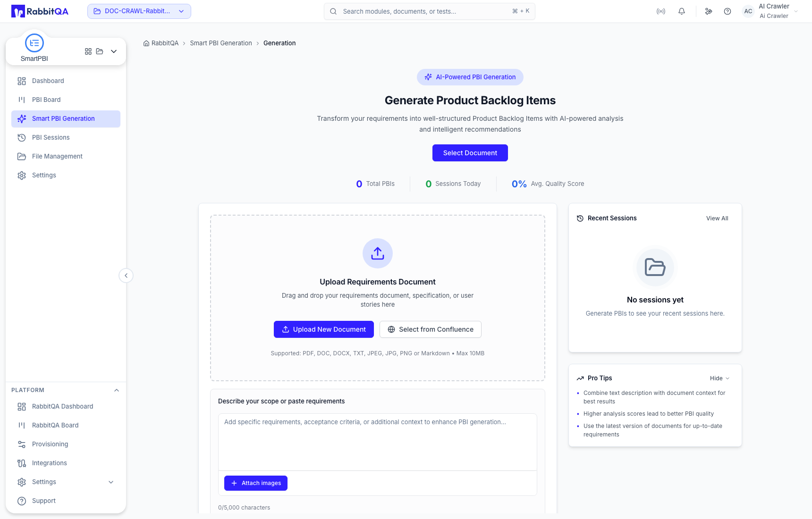Go to Provisioning
Screen dimensions: 812x519
66,444
